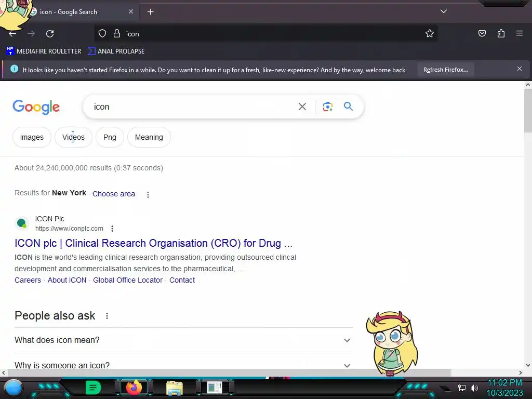Open the Firefox application menu
This screenshot has width=532, height=399.
tap(519, 33)
